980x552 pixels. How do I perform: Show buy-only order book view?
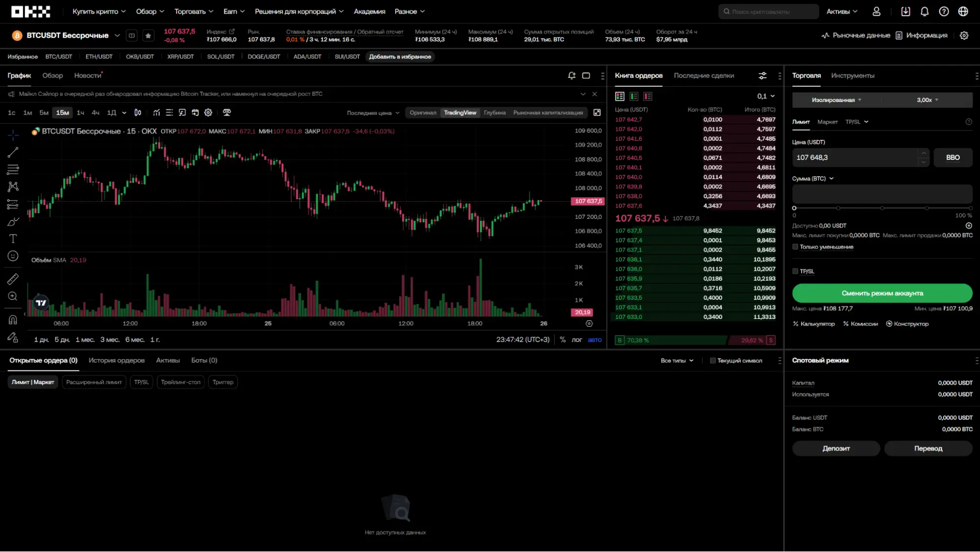(634, 96)
